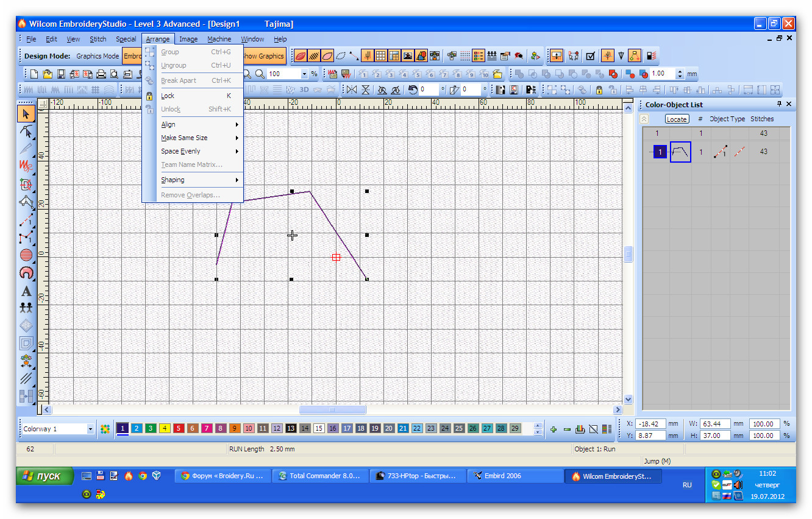This screenshot has height=519, width=812.
Task: Click the Print icon in toolbar
Action: click(101, 74)
